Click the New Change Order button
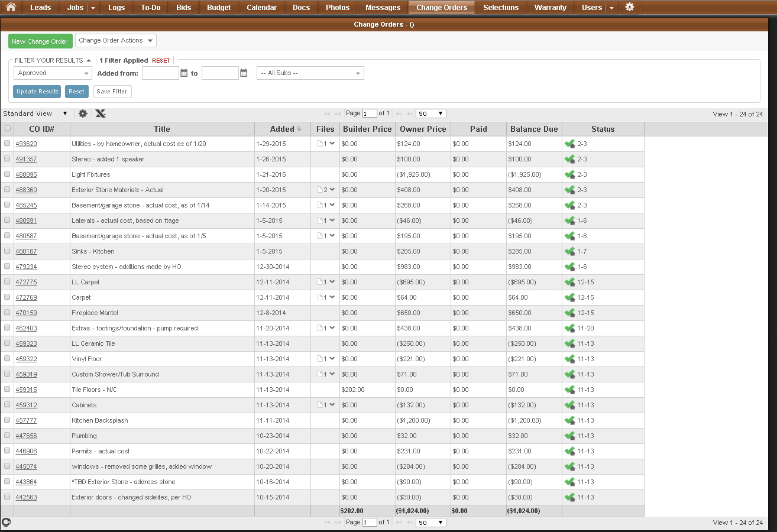This screenshot has height=532, width=777. pos(40,41)
